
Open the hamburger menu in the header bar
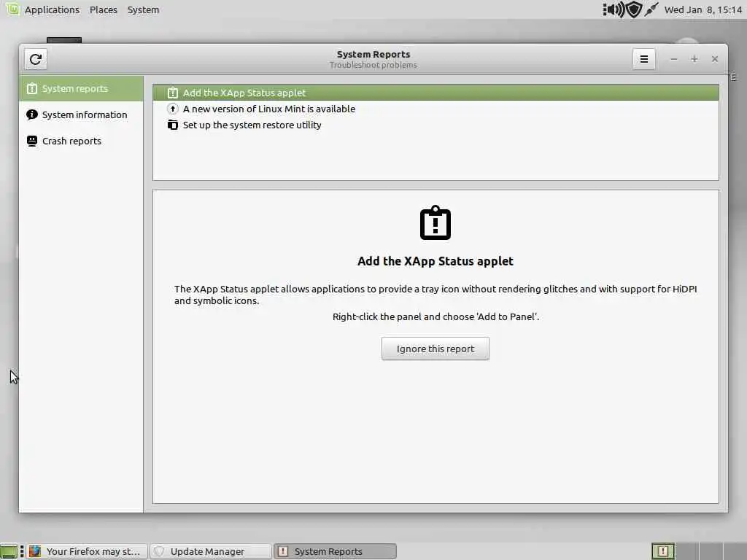click(x=643, y=59)
